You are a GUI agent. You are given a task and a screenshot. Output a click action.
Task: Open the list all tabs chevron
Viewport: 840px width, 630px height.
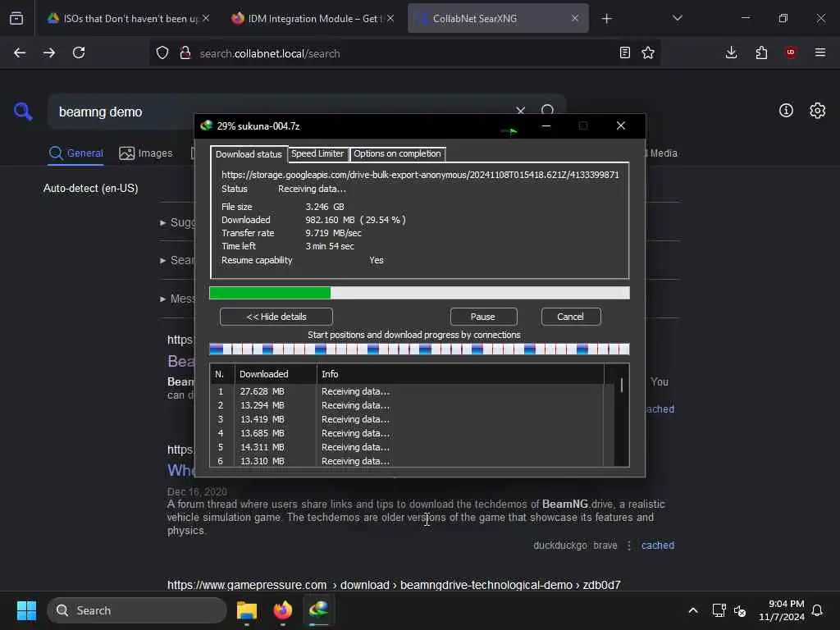point(677,18)
